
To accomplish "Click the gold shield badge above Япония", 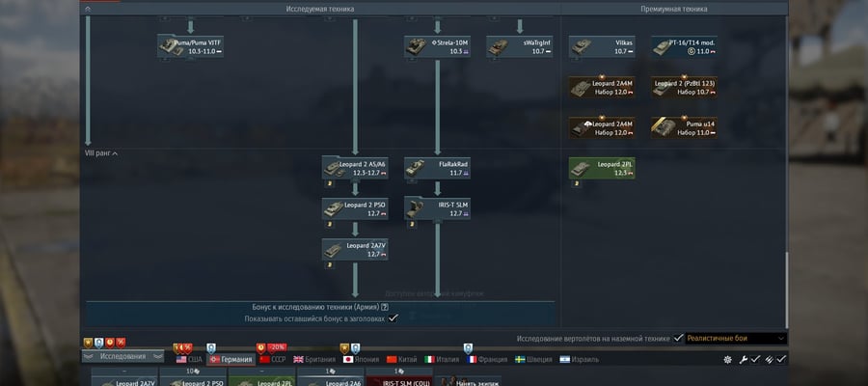I will point(344,348).
